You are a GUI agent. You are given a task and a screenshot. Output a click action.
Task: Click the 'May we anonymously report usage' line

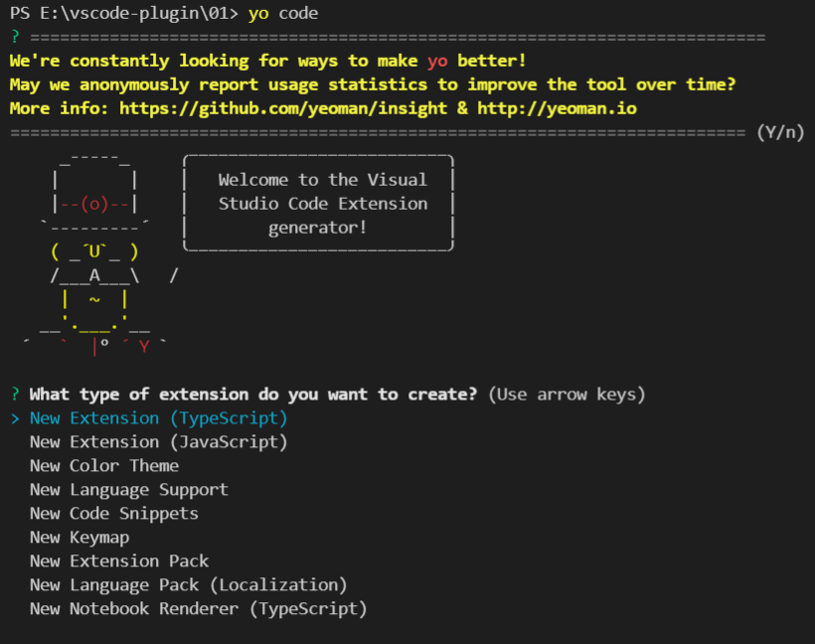coord(373,84)
